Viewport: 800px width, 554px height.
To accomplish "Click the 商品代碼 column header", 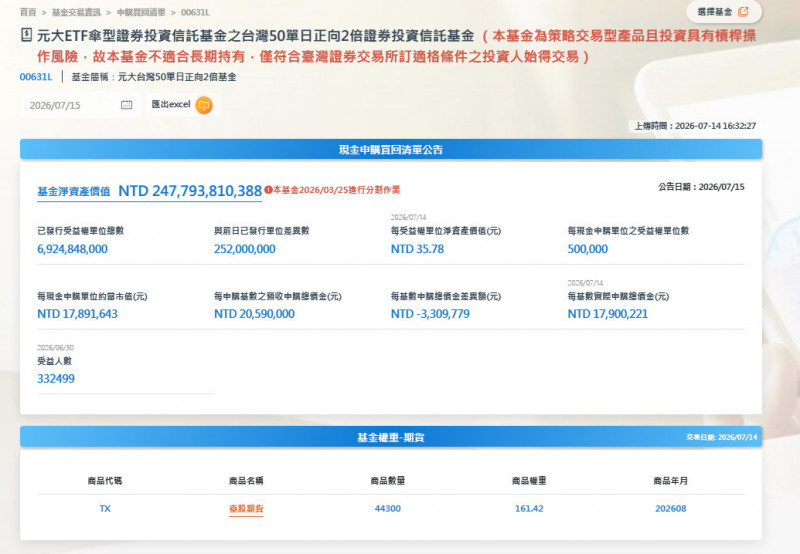I will pos(105,481).
